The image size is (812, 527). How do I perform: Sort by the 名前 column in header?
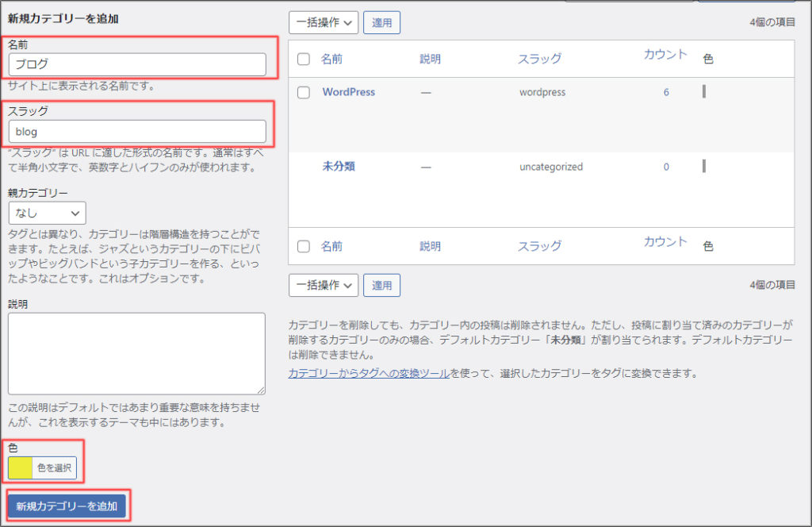(x=331, y=60)
